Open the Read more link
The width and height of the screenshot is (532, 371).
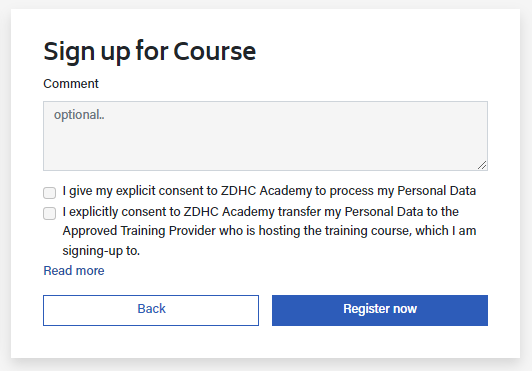tap(74, 271)
